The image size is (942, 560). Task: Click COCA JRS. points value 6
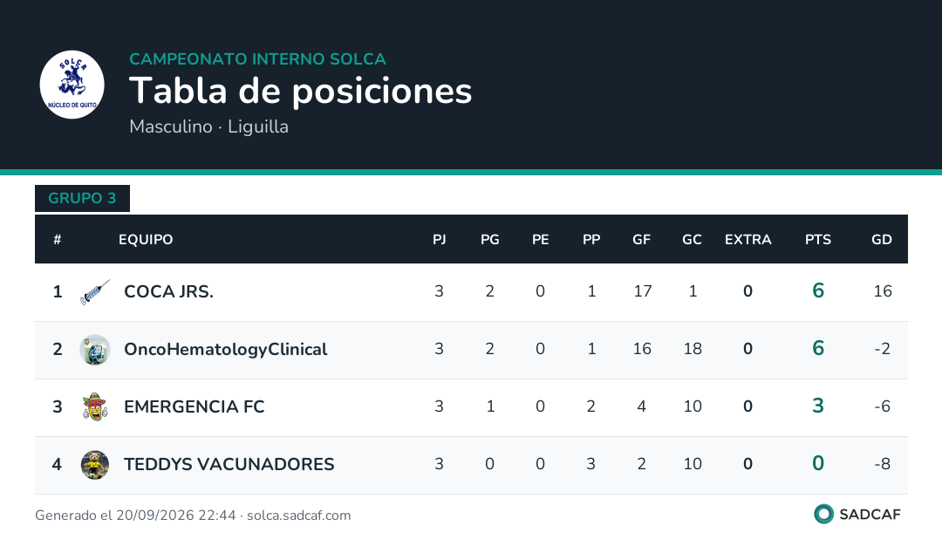coord(817,290)
